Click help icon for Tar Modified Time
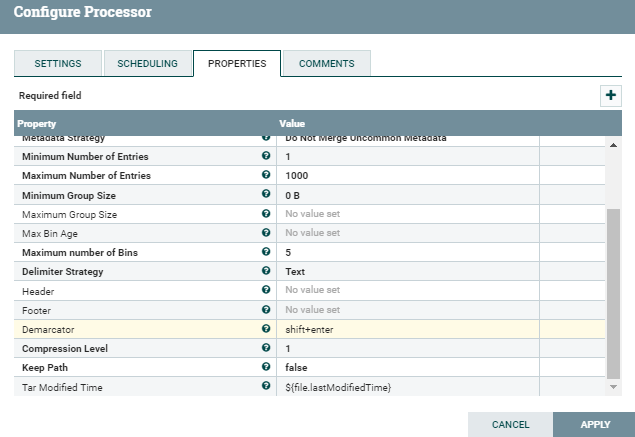This screenshot has width=635, height=437. tap(266, 386)
